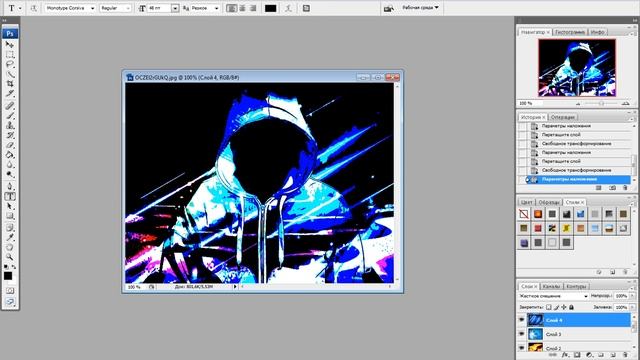Select the Pen tool
The image size is (640, 360).
pyautogui.click(x=10, y=187)
